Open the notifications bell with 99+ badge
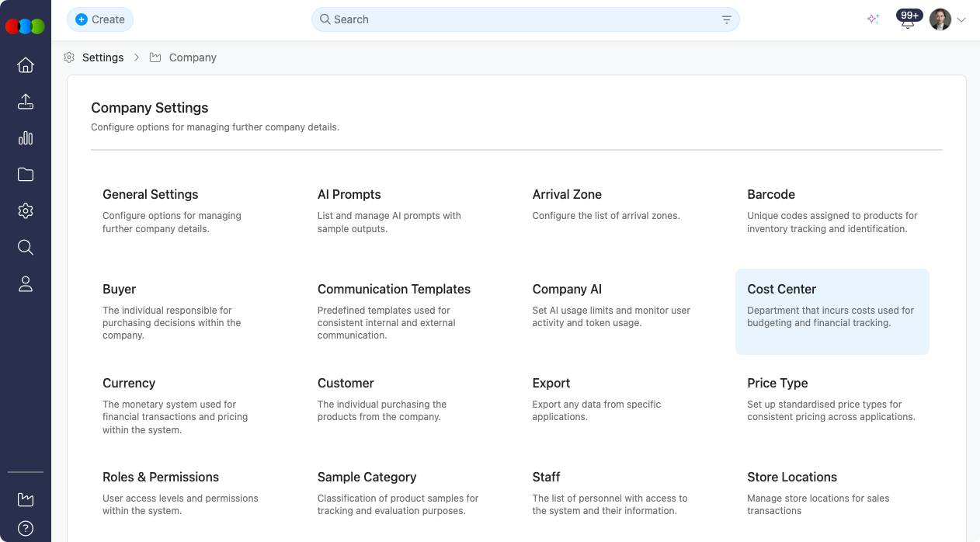The height and width of the screenshot is (542, 980). click(x=907, y=21)
